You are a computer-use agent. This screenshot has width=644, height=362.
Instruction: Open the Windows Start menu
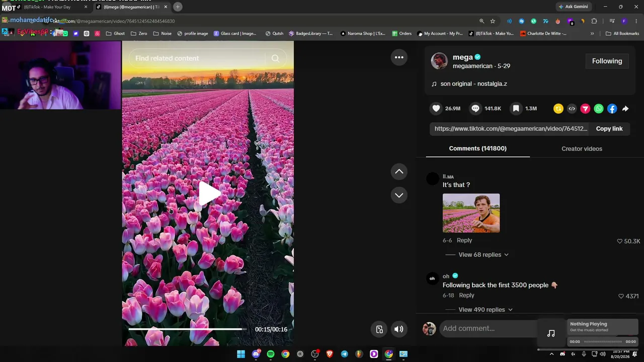[241, 354]
